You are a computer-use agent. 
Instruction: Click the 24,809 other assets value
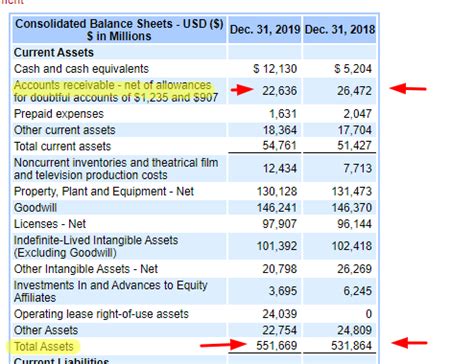coord(354,330)
